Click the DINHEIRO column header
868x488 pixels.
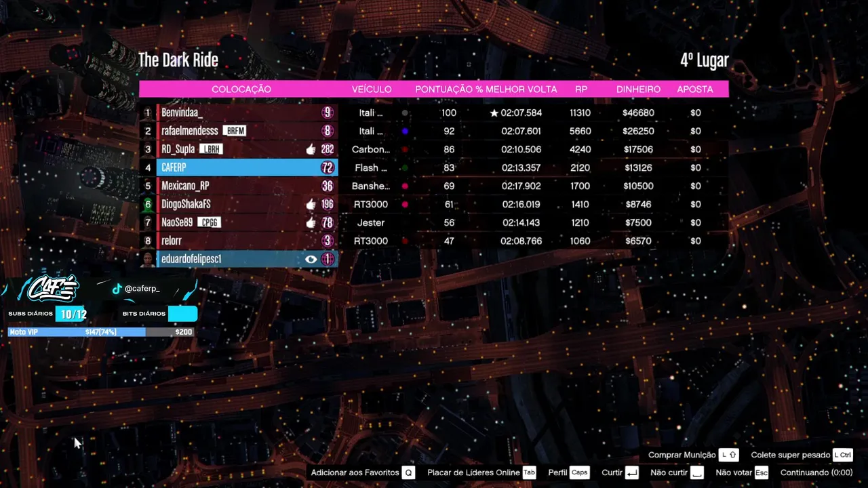pyautogui.click(x=638, y=89)
